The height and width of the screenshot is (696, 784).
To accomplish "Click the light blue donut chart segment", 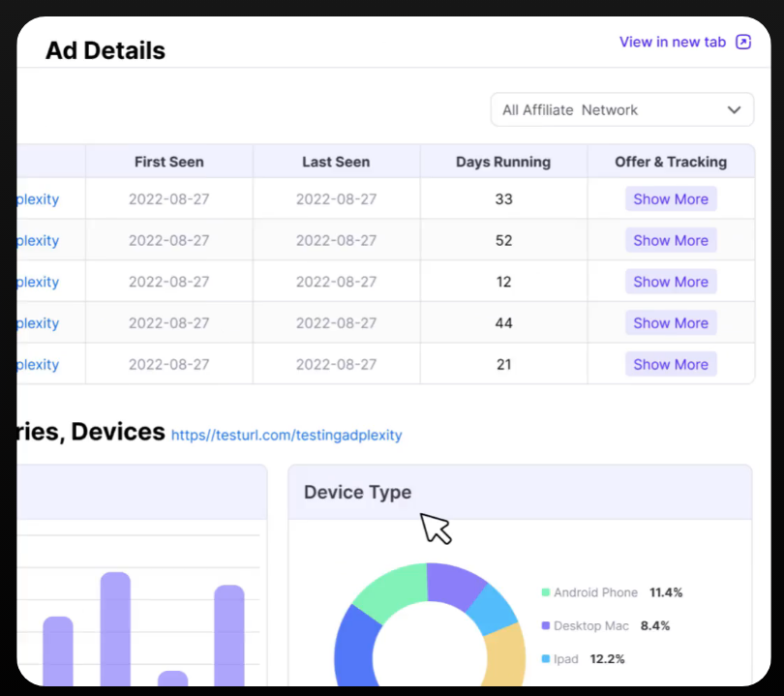I will pos(493,611).
